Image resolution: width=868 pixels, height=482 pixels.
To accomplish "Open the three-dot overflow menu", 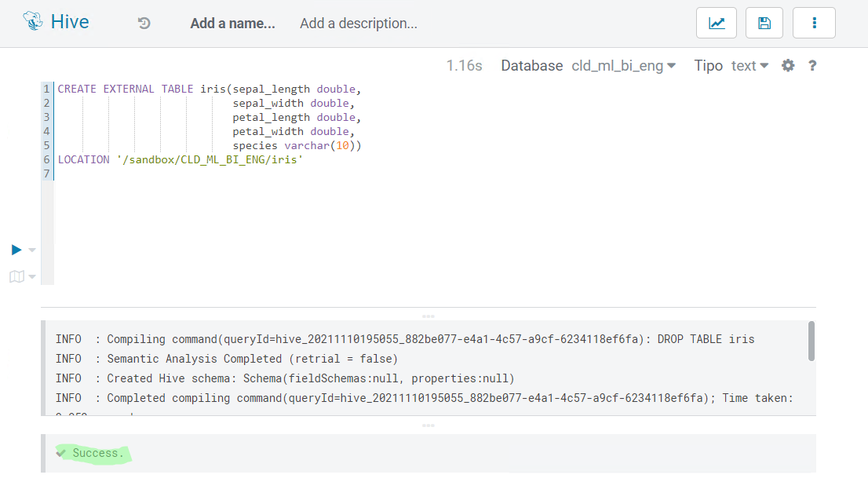I will 814,23.
